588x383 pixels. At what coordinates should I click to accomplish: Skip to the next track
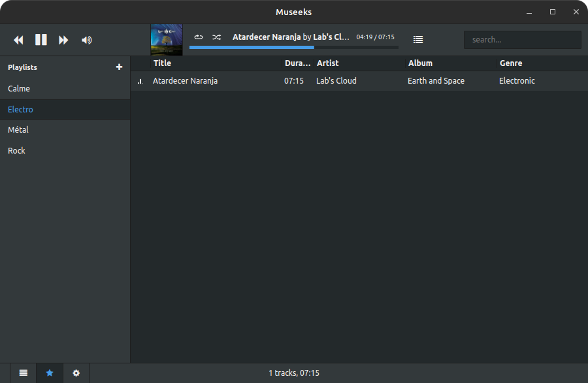pos(63,40)
